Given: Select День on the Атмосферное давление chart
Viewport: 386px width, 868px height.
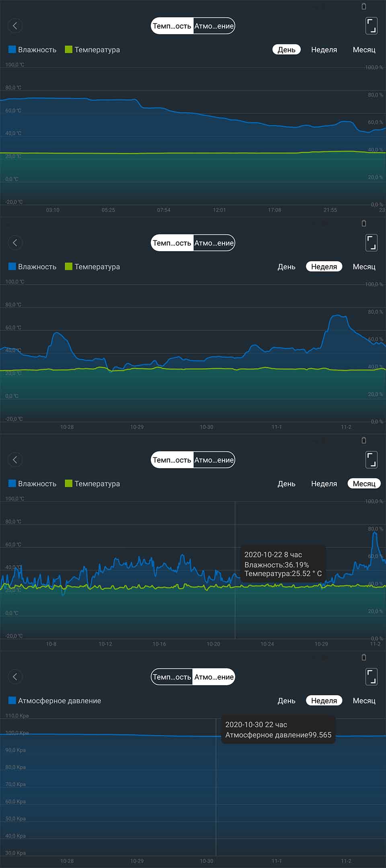Looking at the screenshot, I should coord(286,701).
